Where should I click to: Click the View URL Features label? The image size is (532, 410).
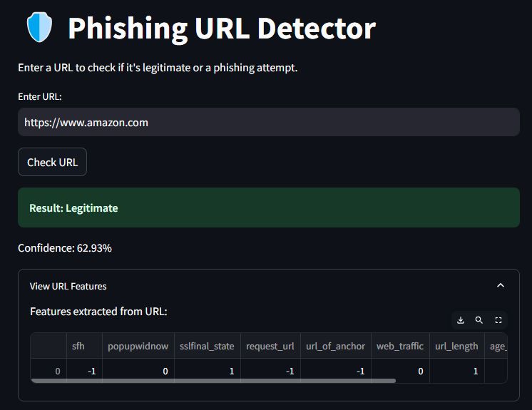point(68,286)
